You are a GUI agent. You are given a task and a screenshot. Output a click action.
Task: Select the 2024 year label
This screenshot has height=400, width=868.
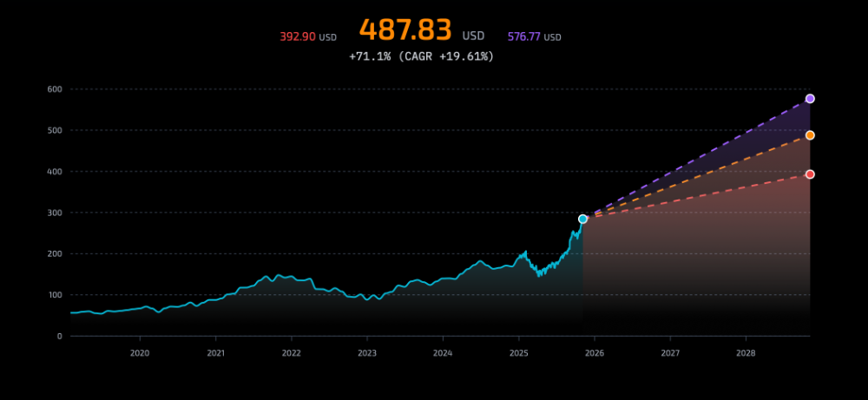[443, 353]
